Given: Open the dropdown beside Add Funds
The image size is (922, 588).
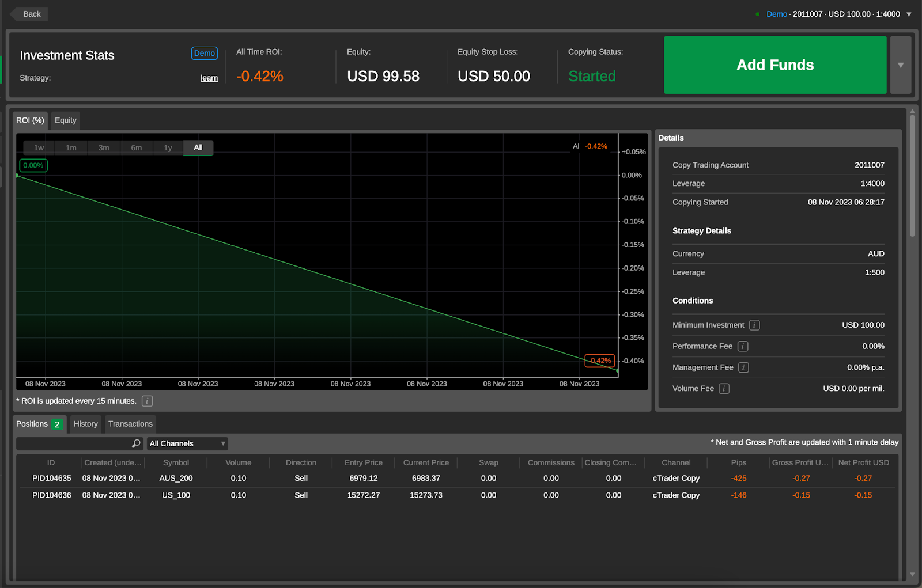Looking at the screenshot, I should click(900, 65).
